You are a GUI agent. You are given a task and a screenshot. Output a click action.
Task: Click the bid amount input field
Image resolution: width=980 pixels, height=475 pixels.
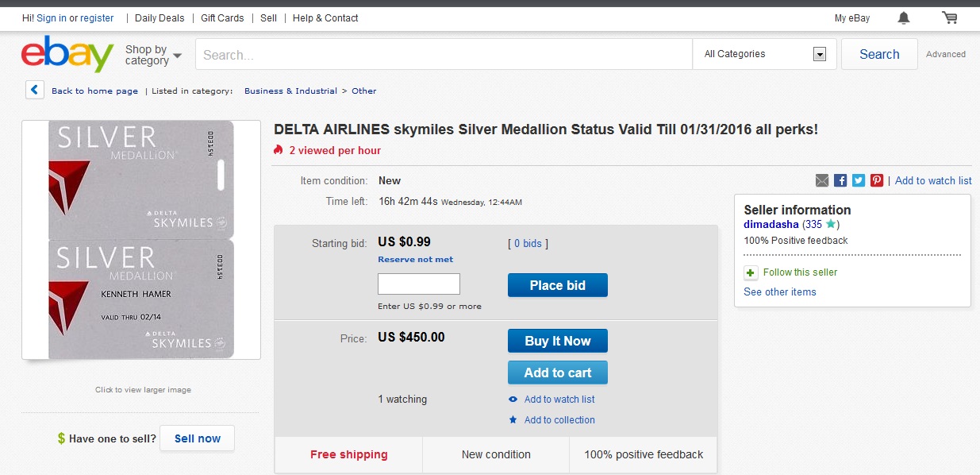(x=418, y=284)
